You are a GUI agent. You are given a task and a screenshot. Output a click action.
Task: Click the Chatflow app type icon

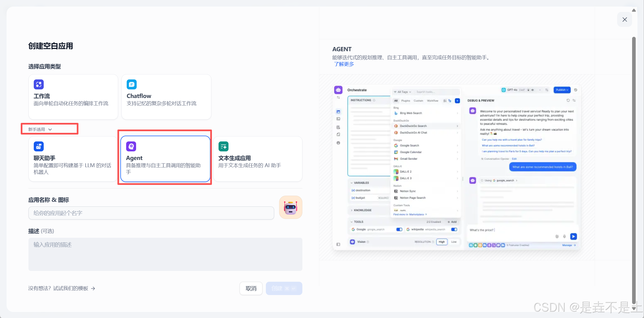(x=132, y=84)
